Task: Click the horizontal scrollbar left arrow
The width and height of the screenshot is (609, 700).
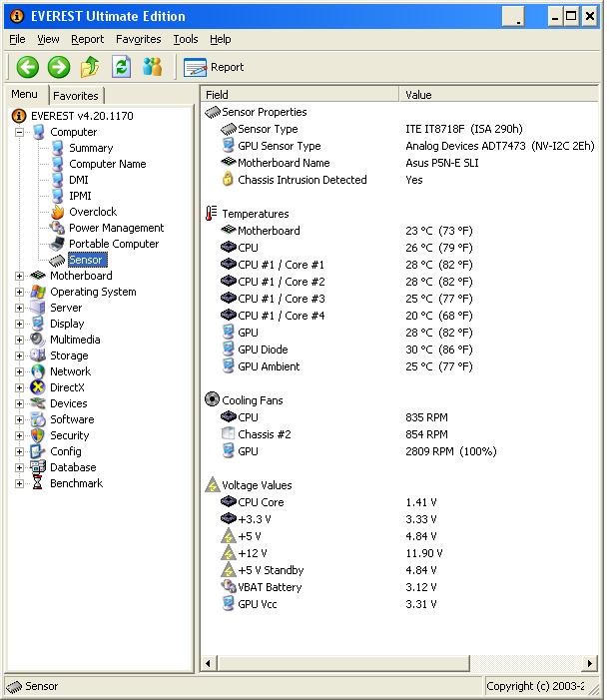Action: coord(209,663)
